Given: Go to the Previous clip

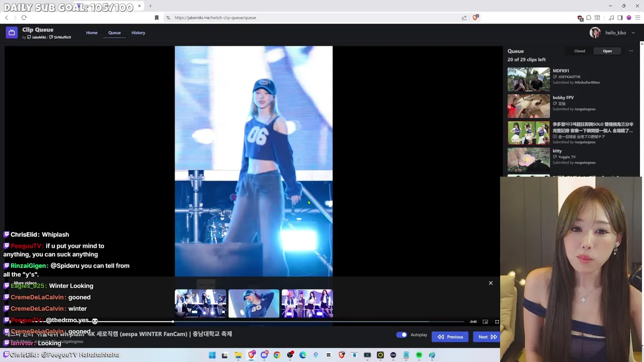Looking at the screenshot, I should tap(450, 337).
